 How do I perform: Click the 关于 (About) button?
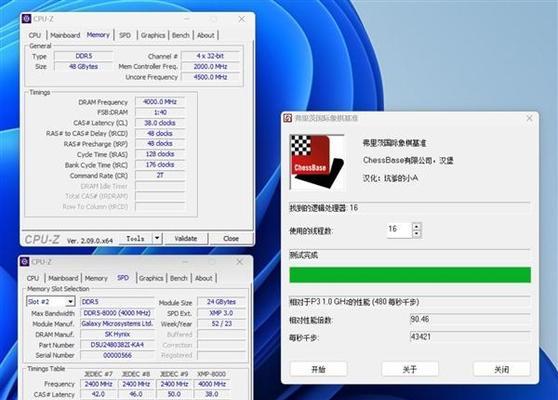pyautogui.click(x=410, y=369)
